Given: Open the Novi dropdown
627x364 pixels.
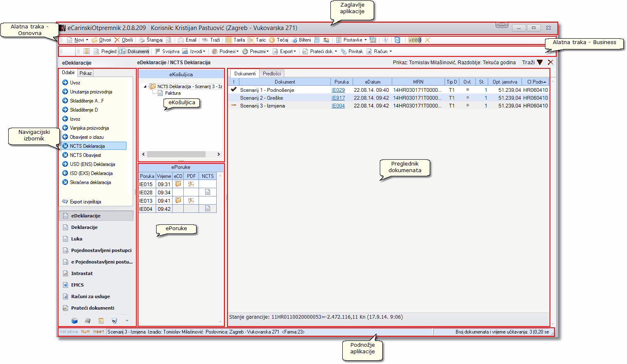Looking at the screenshot, I should 78,40.
